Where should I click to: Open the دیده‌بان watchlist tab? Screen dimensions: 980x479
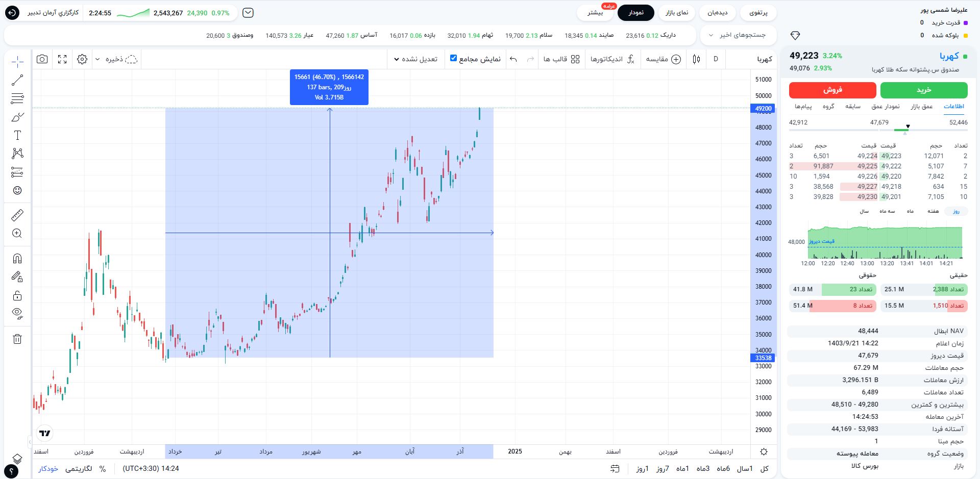718,13
